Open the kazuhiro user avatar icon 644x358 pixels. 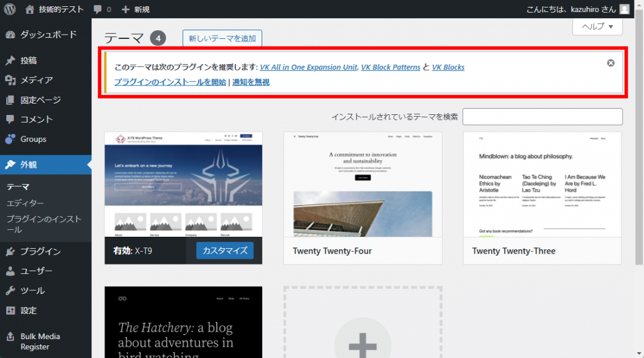point(624,9)
